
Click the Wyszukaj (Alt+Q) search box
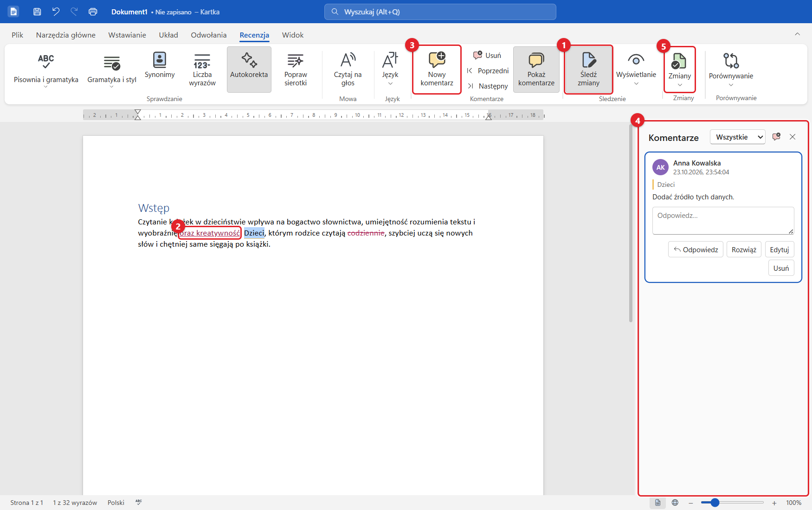(440, 12)
